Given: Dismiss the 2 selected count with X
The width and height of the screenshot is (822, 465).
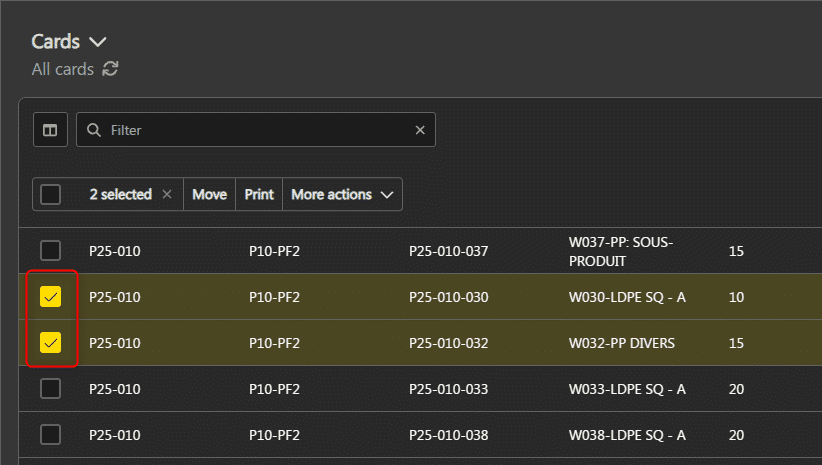Looking at the screenshot, I should tap(167, 194).
